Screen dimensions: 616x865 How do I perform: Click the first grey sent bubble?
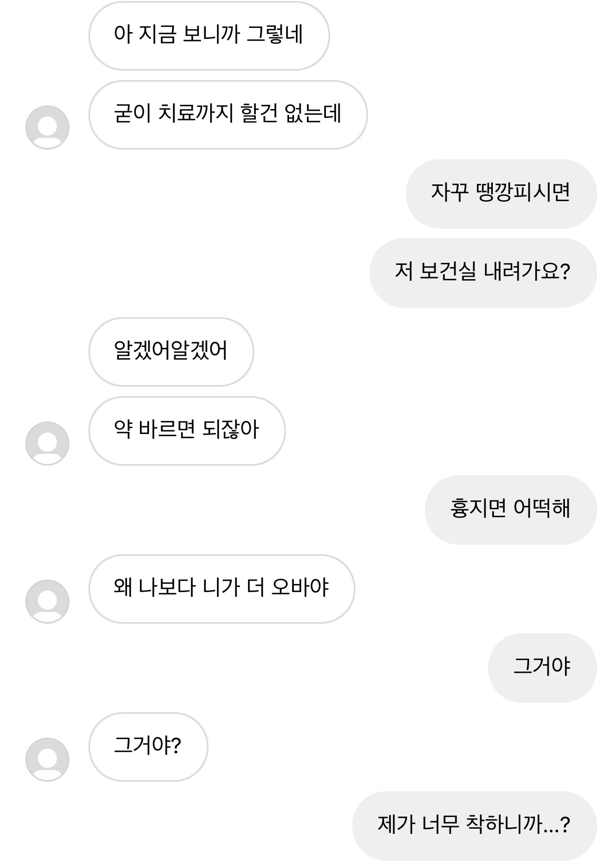pyautogui.click(x=501, y=193)
